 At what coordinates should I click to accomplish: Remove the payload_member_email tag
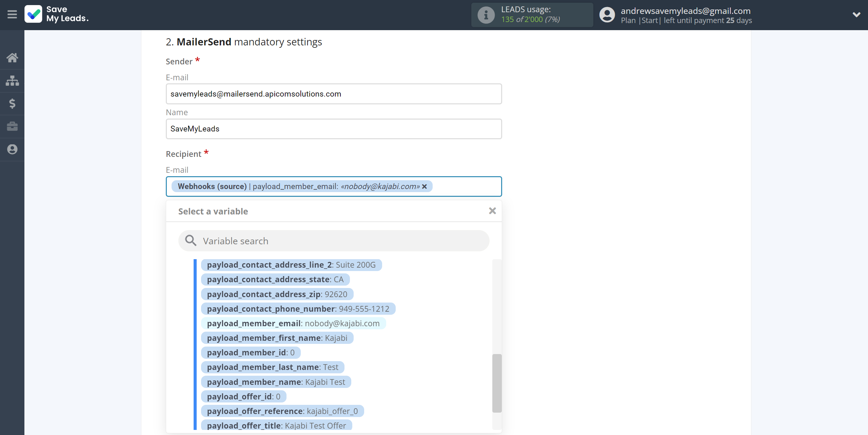(425, 186)
